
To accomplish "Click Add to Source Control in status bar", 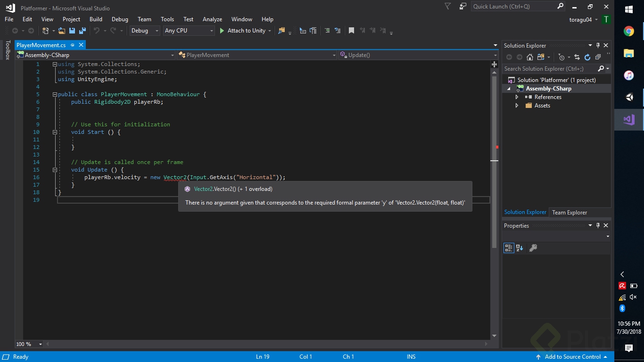I will point(572,357).
